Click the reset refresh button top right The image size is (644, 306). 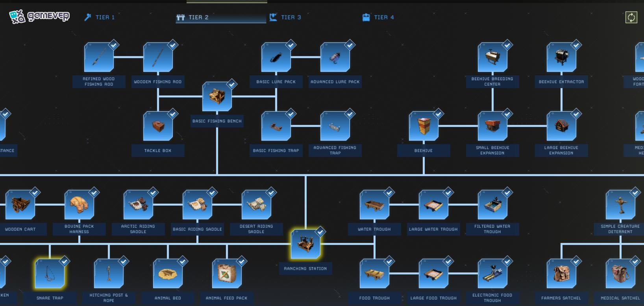coord(631,17)
